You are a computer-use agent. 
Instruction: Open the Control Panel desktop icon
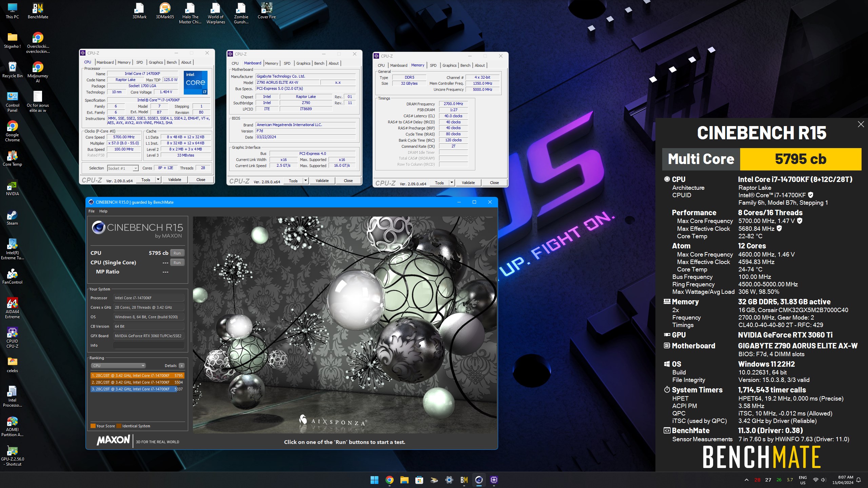pos(12,102)
